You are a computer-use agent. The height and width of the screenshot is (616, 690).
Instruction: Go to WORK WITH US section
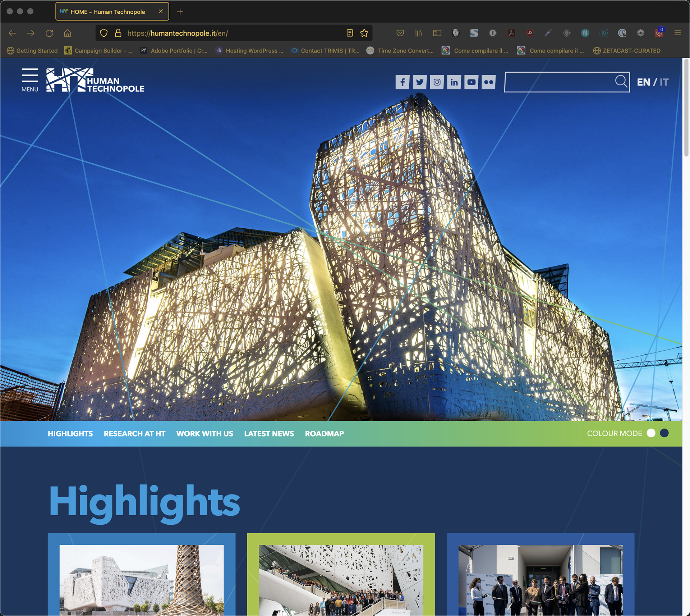click(x=205, y=434)
